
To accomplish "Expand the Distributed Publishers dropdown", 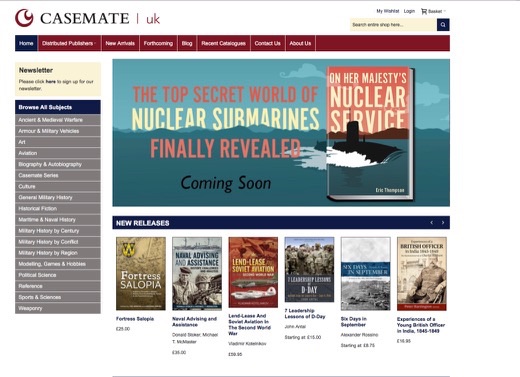I will 69,43.
